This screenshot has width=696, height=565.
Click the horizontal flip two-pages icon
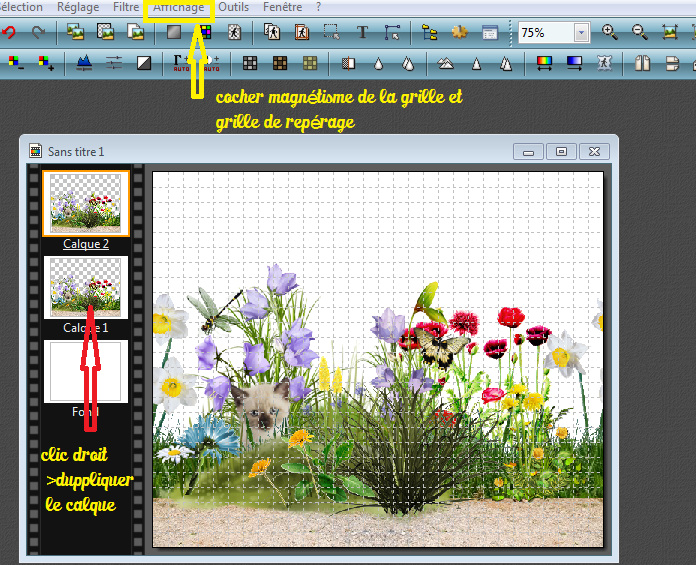pos(642,63)
